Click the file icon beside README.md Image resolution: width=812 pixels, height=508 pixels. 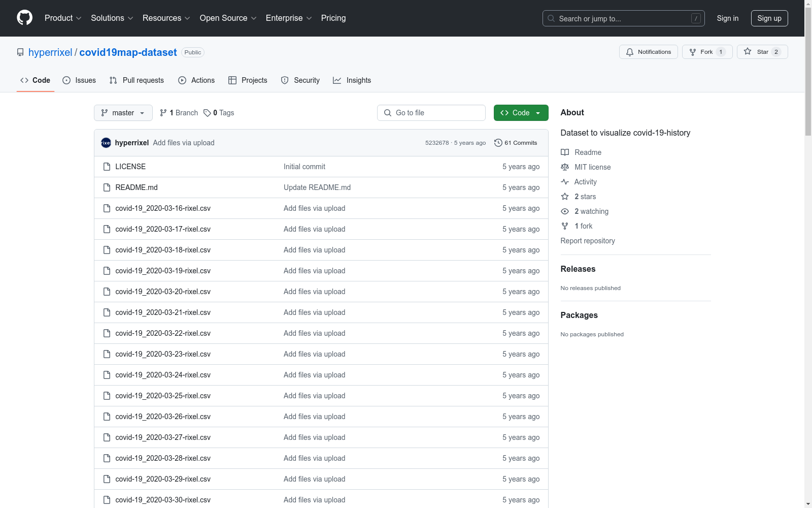tap(107, 187)
